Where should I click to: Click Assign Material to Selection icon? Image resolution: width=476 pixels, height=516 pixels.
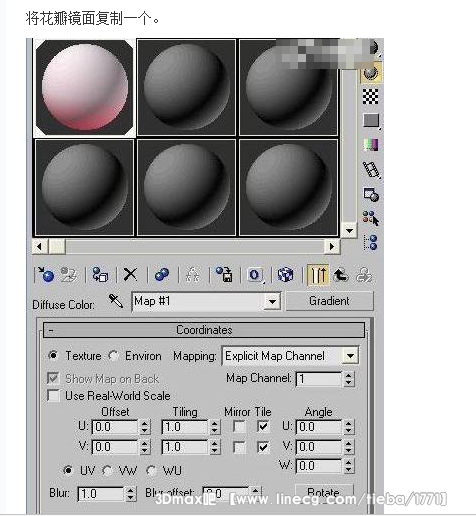point(100,275)
